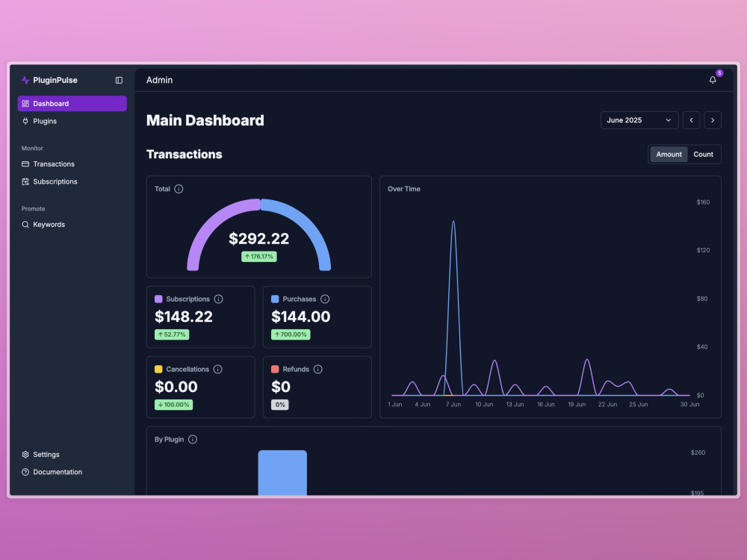Click the $148.22 subscriptions value

click(184, 316)
